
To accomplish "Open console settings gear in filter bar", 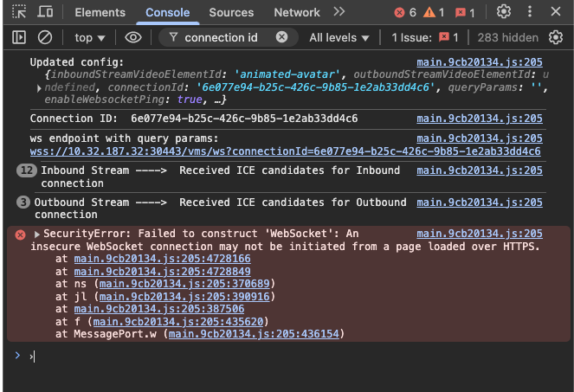I will coord(556,37).
